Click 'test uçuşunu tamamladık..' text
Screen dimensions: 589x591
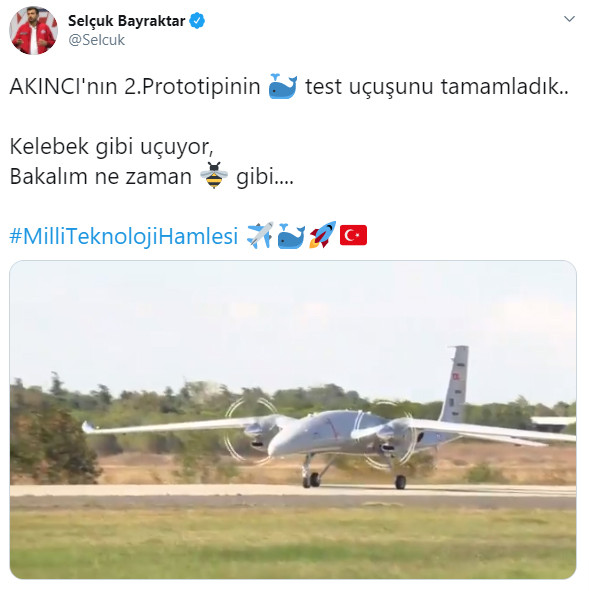437,87
